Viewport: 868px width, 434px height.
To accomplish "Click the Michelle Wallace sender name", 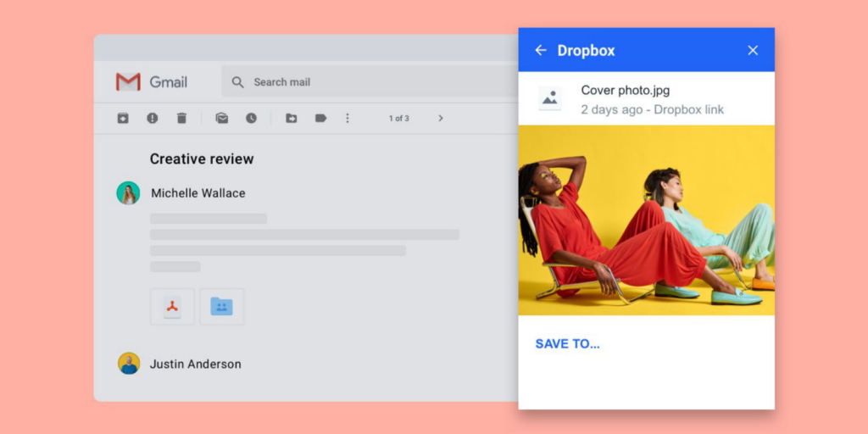I will click(x=198, y=193).
